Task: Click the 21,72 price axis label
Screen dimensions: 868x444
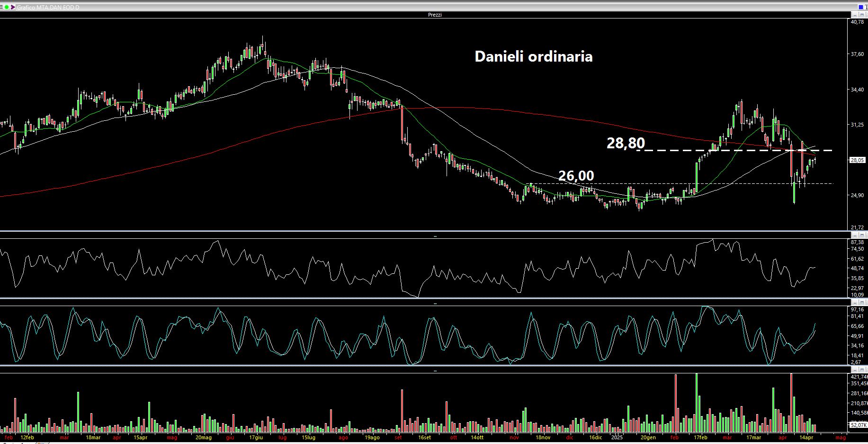Action: [858, 228]
